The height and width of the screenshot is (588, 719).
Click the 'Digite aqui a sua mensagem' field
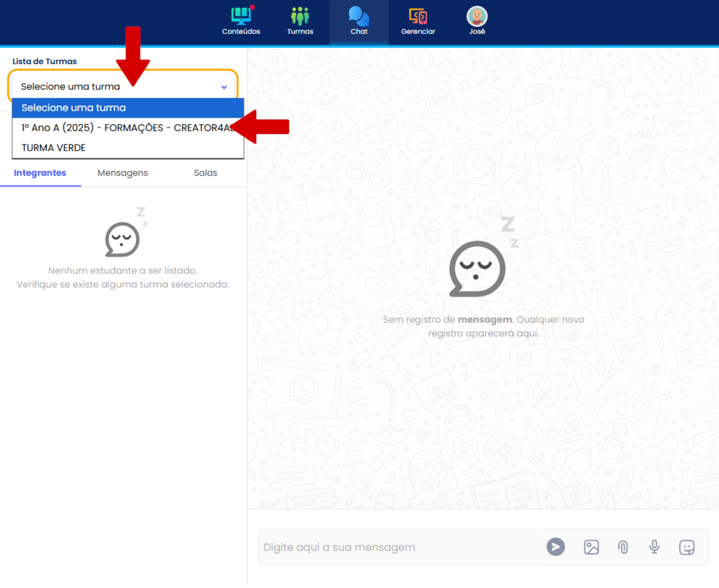click(399, 547)
